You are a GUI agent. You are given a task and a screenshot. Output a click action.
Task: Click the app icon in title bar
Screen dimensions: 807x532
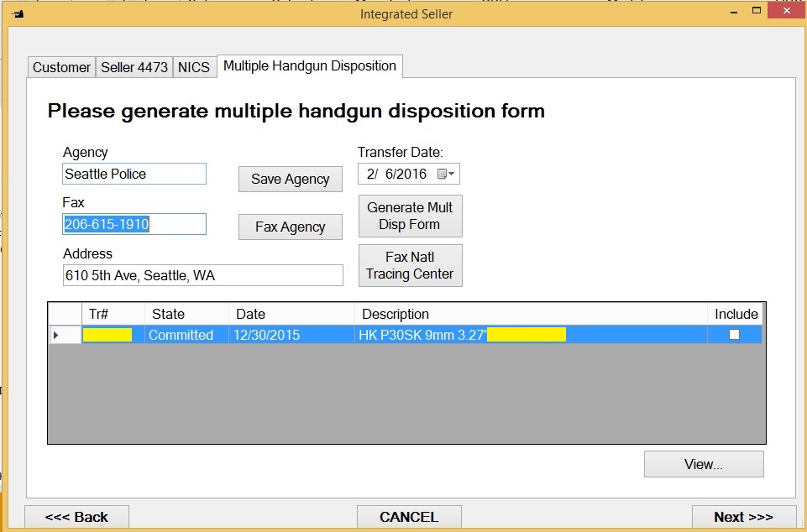tap(18, 13)
